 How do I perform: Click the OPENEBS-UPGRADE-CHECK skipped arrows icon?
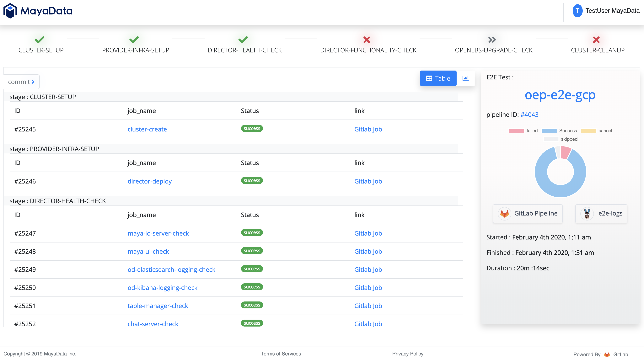[x=492, y=40]
